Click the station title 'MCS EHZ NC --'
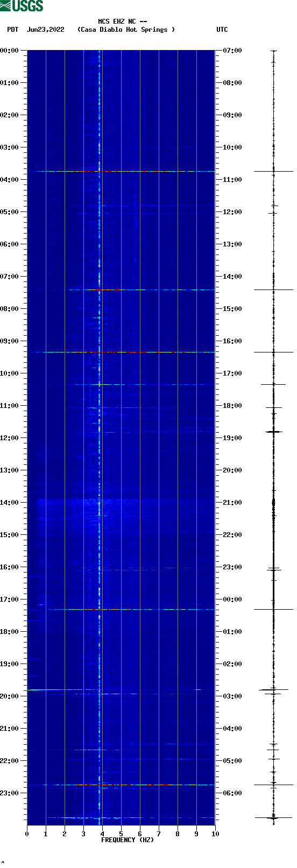297x868 pixels. [x=123, y=22]
